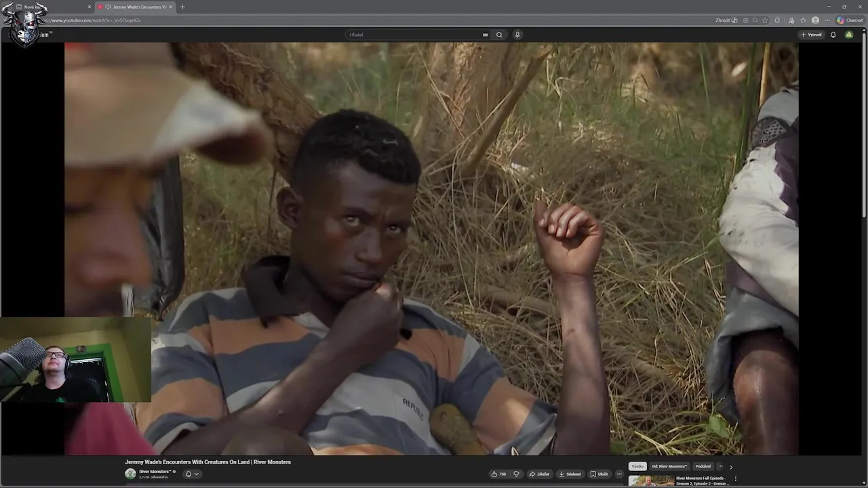This screenshot has width=868, height=488.
Task: Close the Nová karta browser tab
Action: coord(90,7)
